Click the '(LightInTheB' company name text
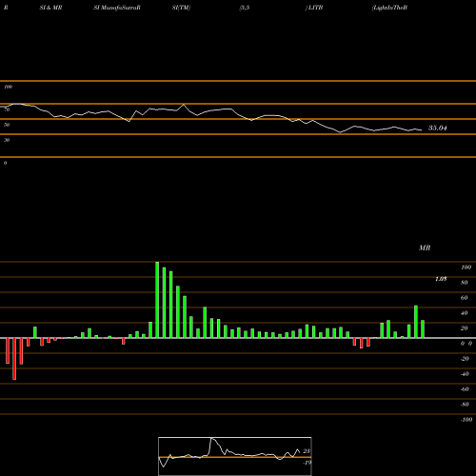The height and width of the screenshot is (476, 476). 389,8
